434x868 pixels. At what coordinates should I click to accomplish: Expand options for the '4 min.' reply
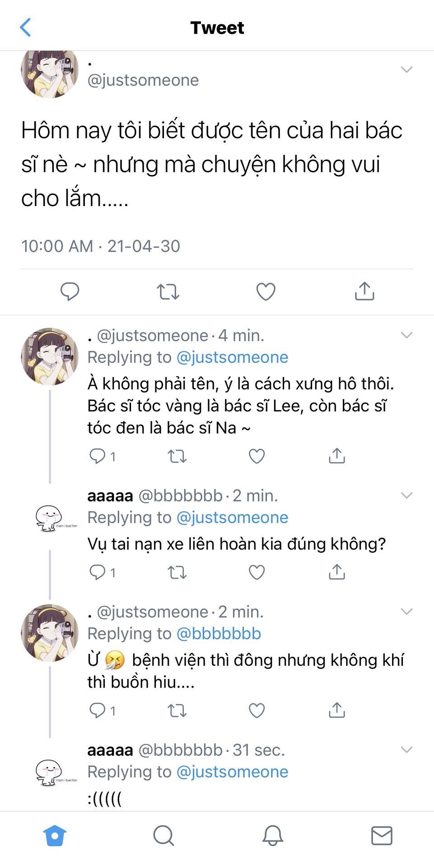406,335
